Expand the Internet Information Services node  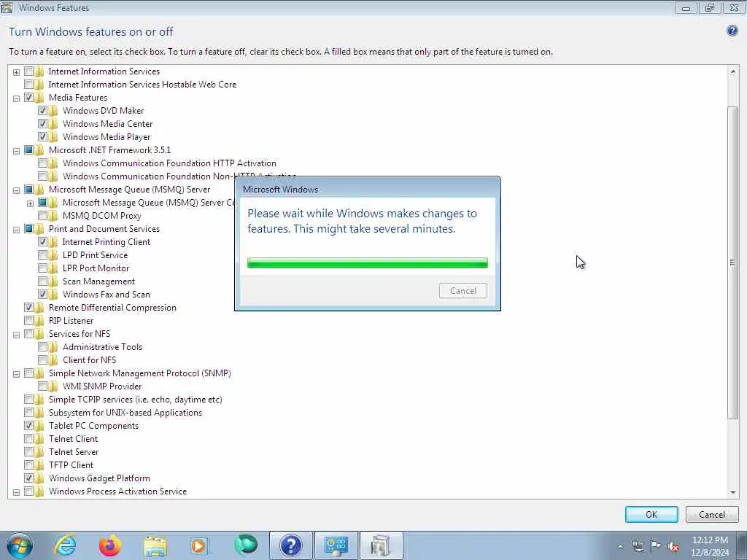[x=16, y=72]
